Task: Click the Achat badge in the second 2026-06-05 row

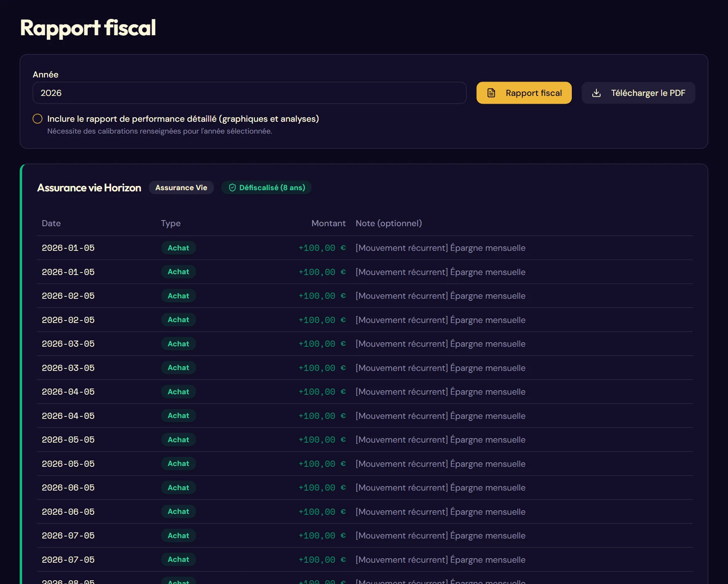Action: (x=178, y=511)
